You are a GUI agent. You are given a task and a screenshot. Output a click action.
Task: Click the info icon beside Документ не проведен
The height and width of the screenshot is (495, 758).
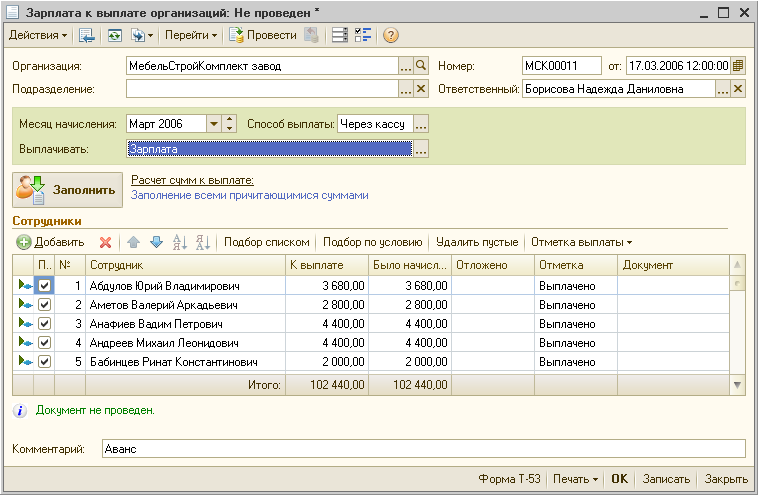[x=20, y=411]
